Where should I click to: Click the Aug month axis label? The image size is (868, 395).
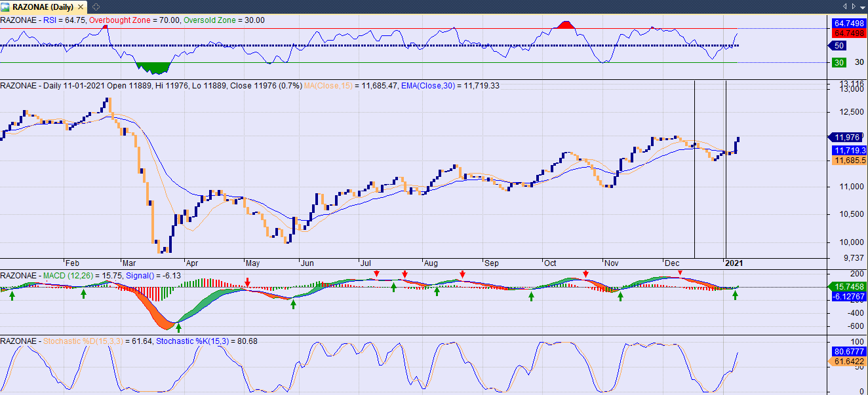[430, 263]
